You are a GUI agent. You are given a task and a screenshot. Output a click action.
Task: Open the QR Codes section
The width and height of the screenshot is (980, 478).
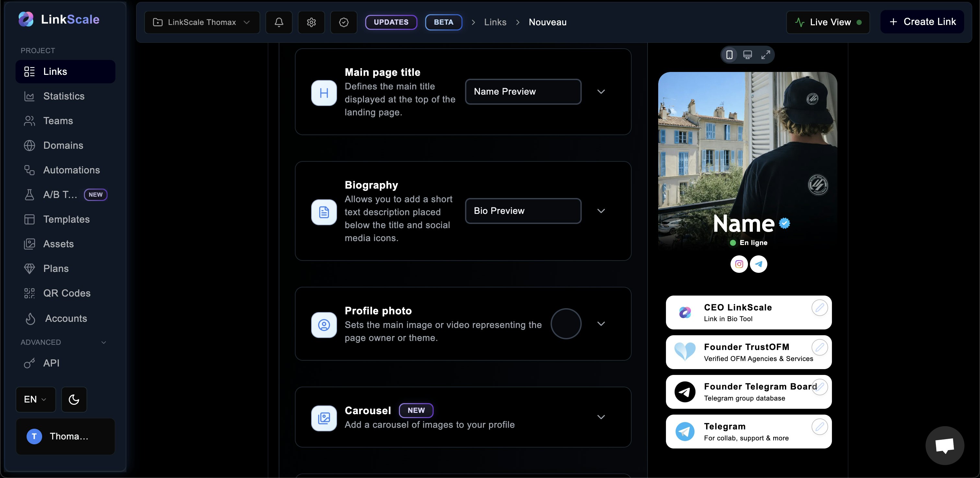tap(66, 293)
